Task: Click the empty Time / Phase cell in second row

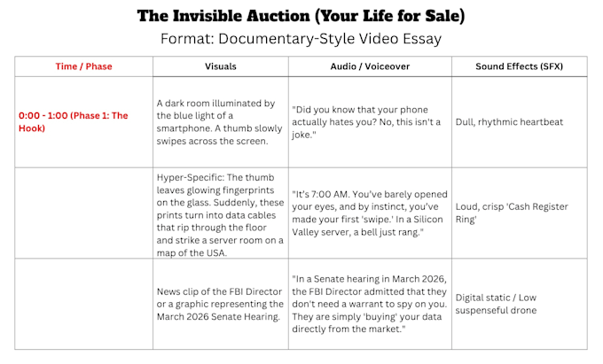Action: pos(84,213)
